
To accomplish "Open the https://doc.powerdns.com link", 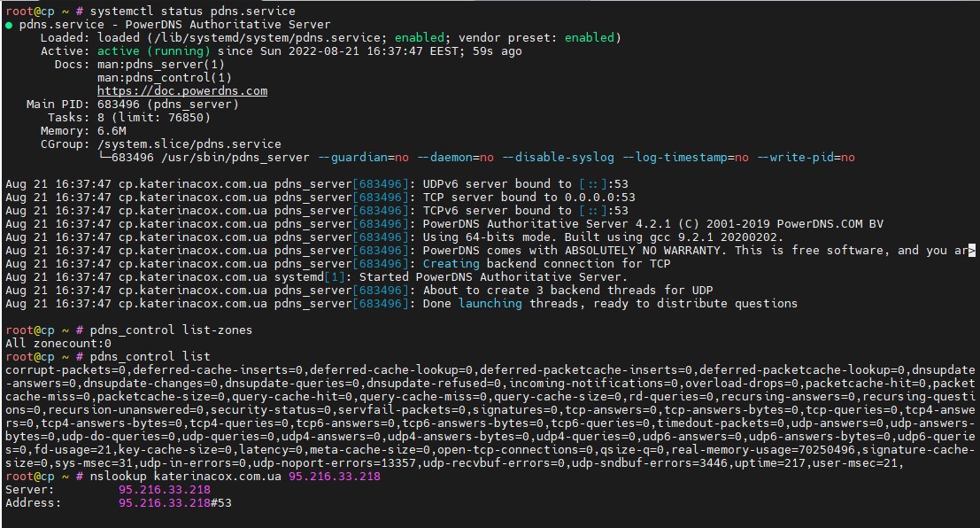I will [181, 91].
